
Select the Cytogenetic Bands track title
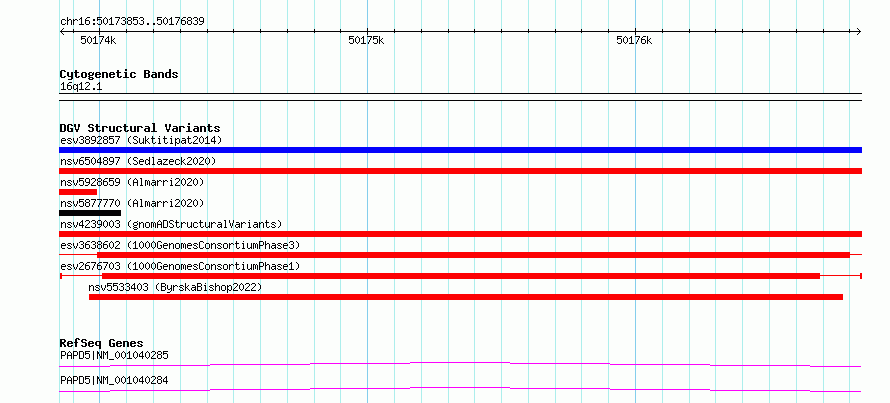(x=119, y=74)
